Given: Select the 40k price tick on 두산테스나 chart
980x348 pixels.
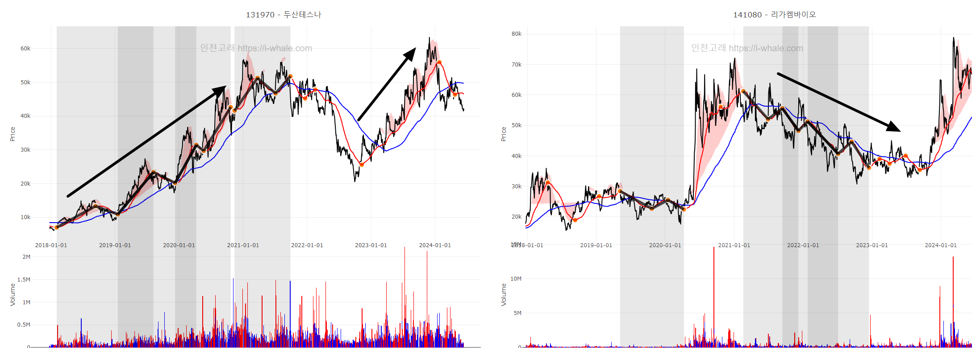Looking at the screenshot, I should click(x=25, y=116).
